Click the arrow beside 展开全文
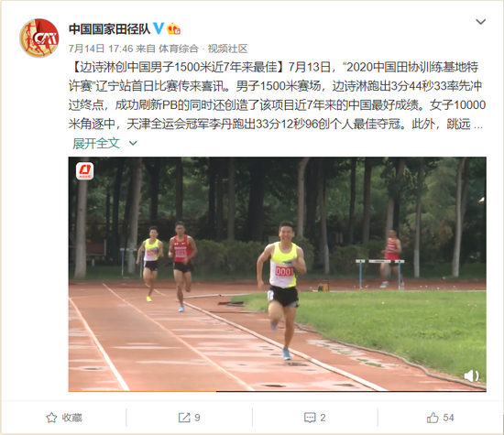The width and height of the screenshot is (504, 435). [x=133, y=143]
